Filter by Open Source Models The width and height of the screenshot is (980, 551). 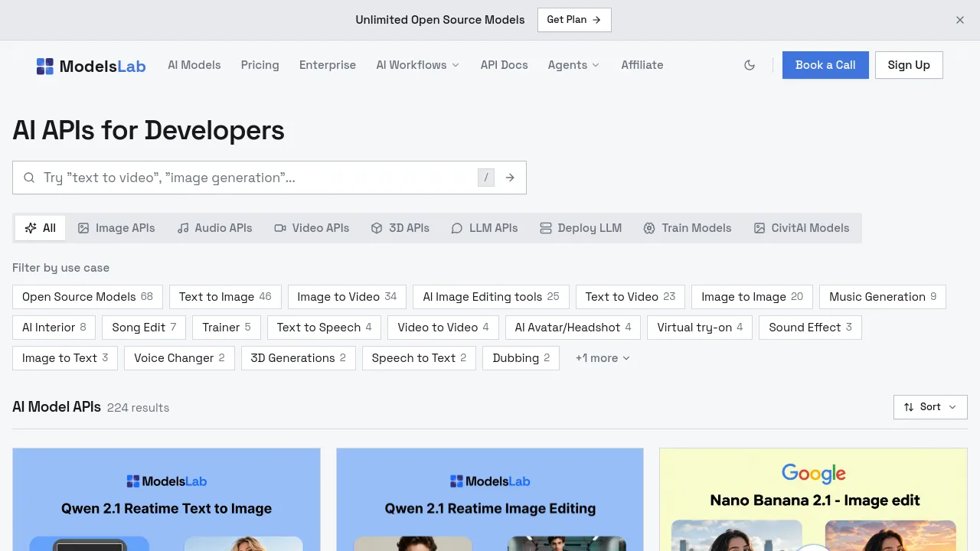tap(88, 297)
